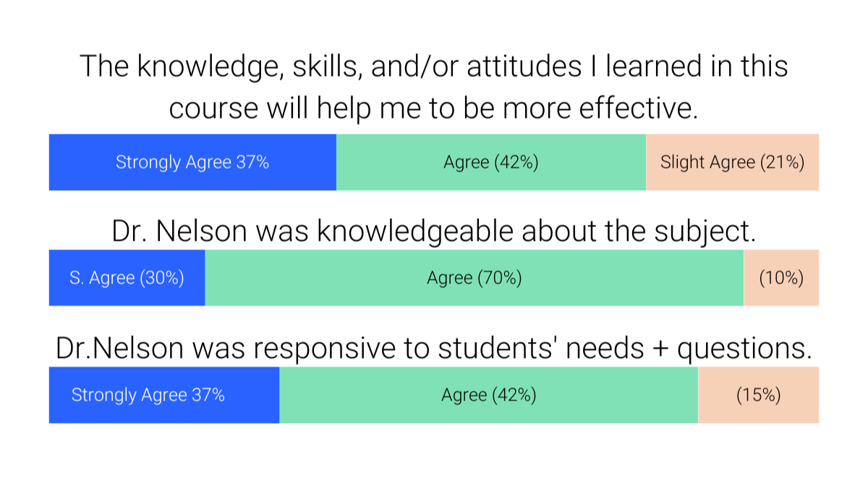Viewport: 868px width, 488px height.
Task: Select the peach (15%) segment
Action: [758, 395]
